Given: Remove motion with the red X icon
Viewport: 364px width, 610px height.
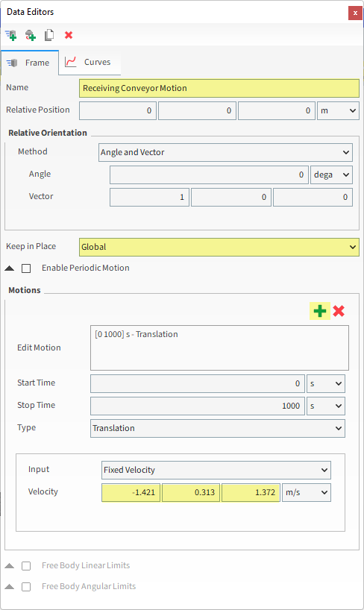Looking at the screenshot, I should tap(339, 311).
